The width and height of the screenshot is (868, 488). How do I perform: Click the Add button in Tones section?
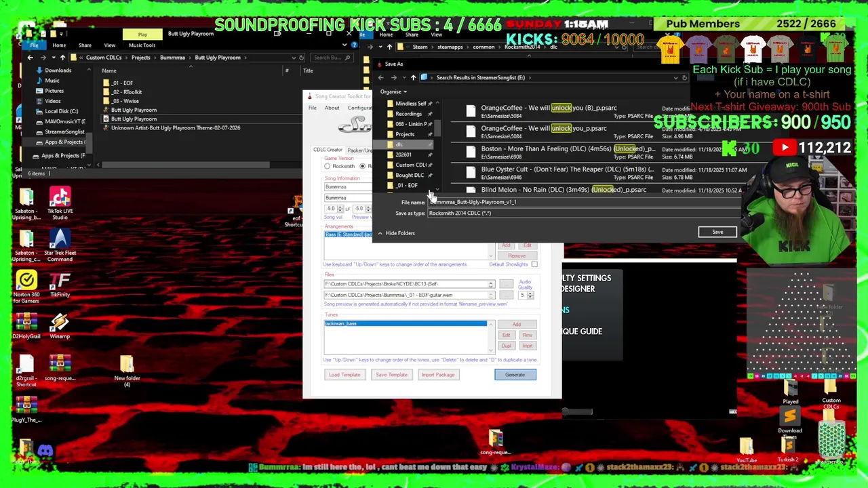[517, 324]
